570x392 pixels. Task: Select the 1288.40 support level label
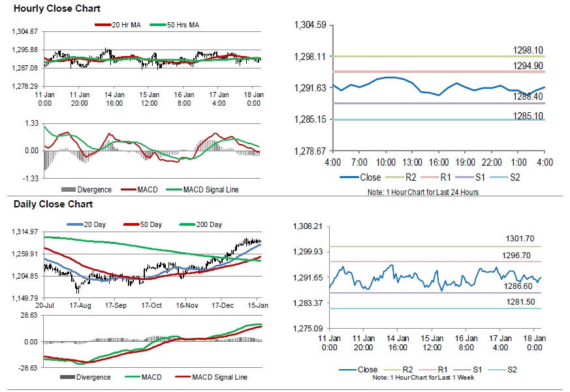(x=528, y=97)
